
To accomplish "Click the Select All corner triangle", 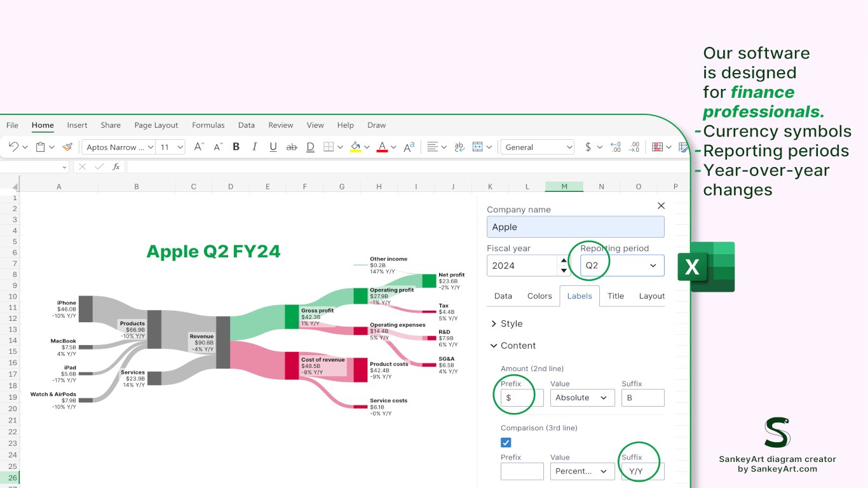I will (x=15, y=187).
